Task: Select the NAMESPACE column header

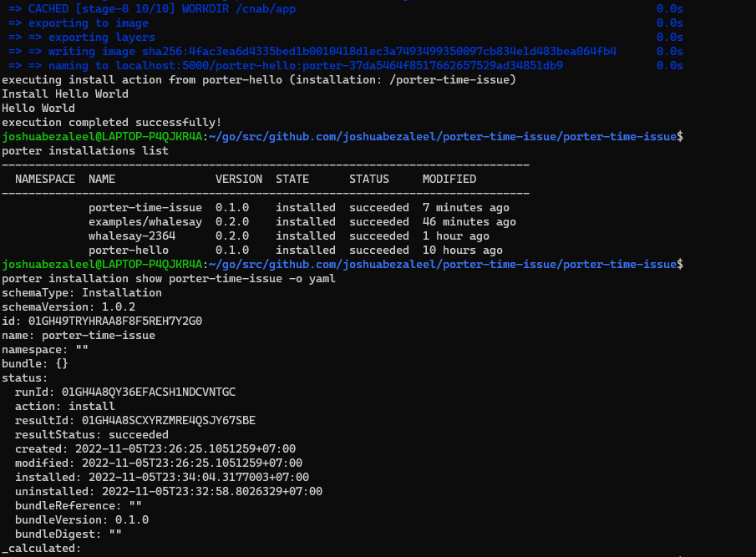Action: [x=44, y=179]
